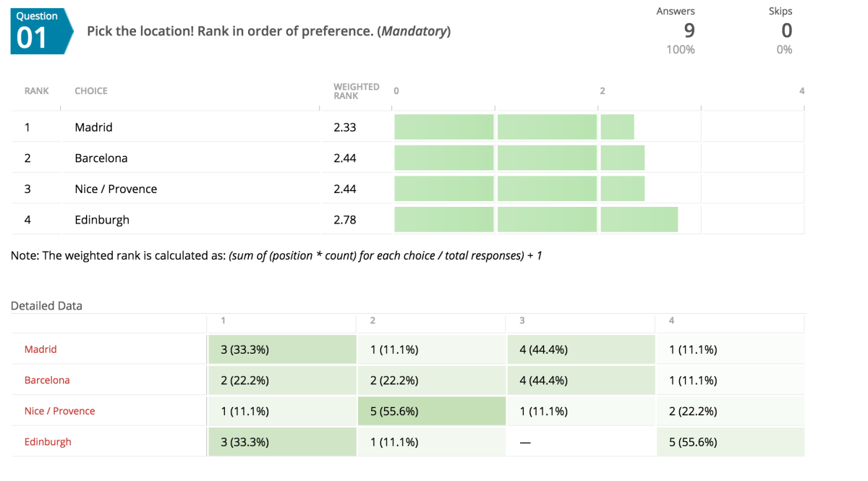Click Madrid's green weighted rank bar
This screenshot has width=868, height=481.
tap(514, 127)
